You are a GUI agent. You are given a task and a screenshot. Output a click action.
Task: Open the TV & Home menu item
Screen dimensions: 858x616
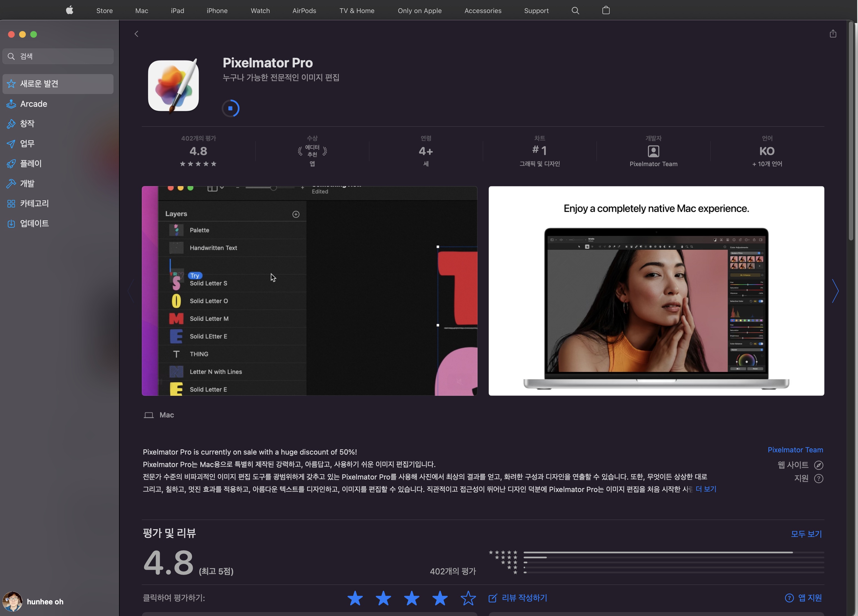[x=357, y=11]
